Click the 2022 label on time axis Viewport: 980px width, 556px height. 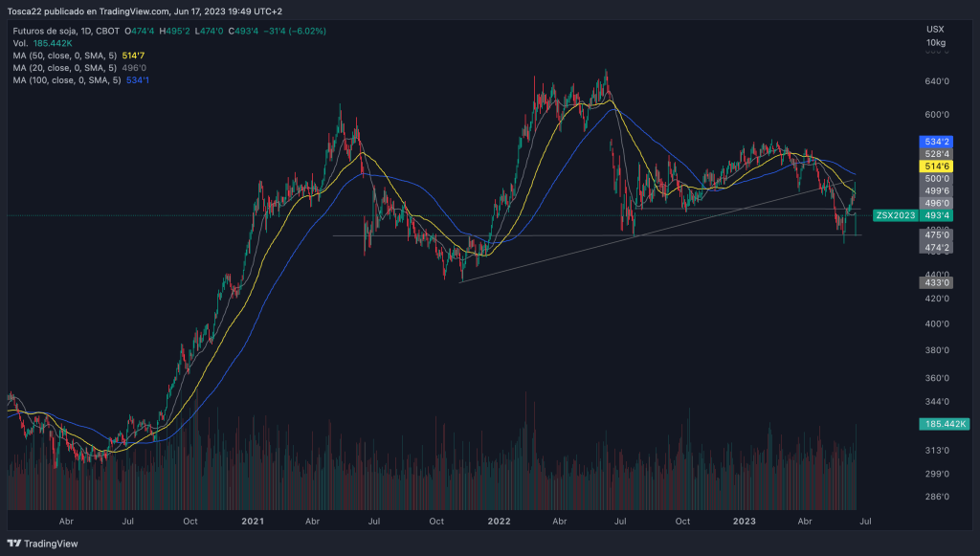click(498, 523)
